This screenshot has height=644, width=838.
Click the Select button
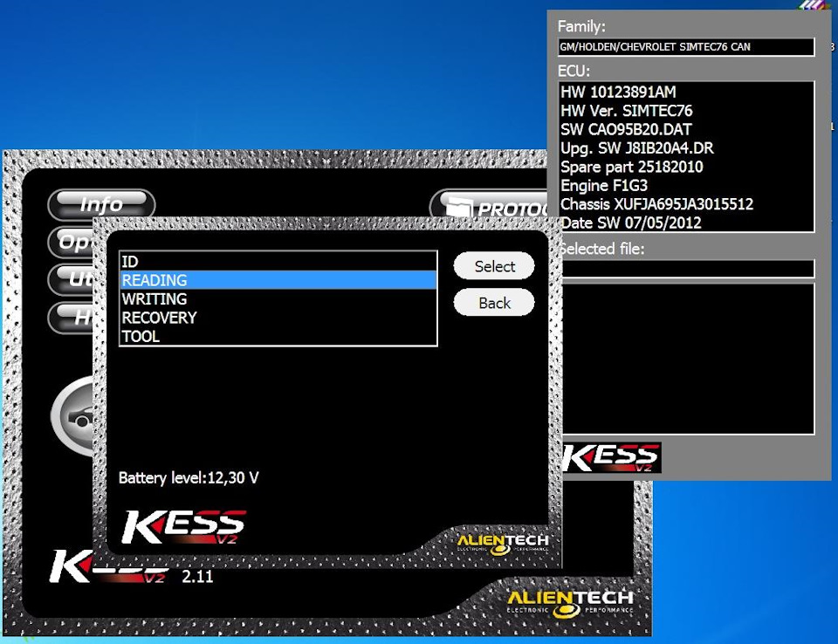point(494,265)
